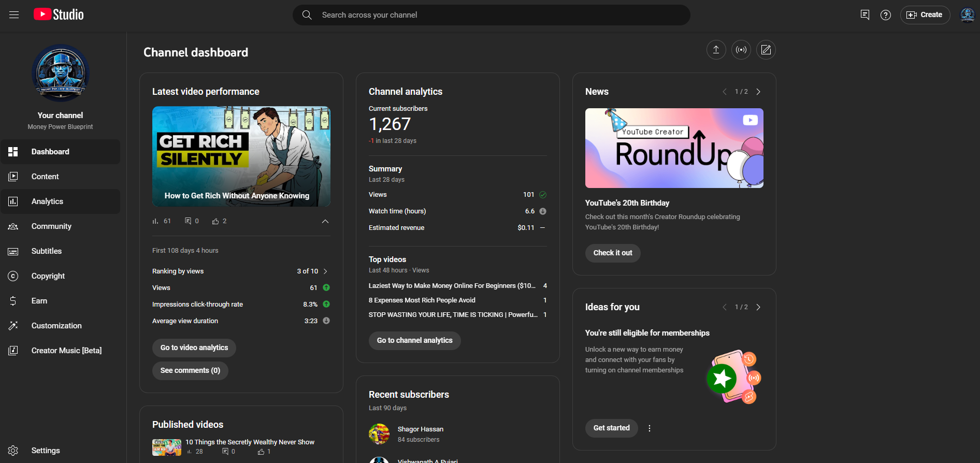Click the Copyright sidebar icon

click(13, 276)
